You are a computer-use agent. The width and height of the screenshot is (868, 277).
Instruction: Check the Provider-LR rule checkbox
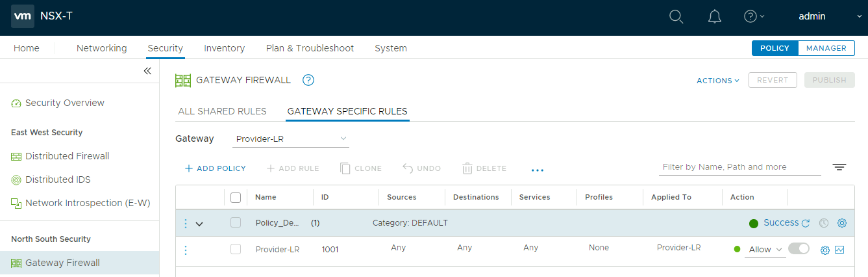(x=236, y=249)
